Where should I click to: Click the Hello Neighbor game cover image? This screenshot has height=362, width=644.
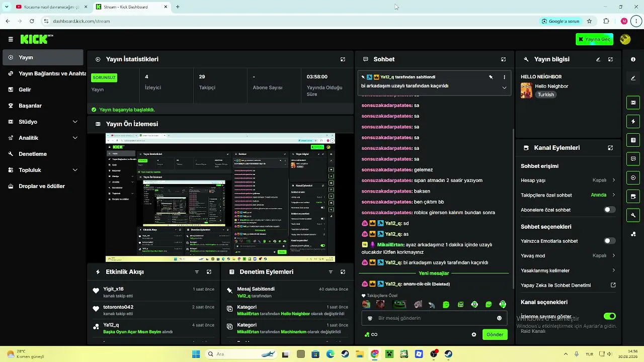coord(526,90)
